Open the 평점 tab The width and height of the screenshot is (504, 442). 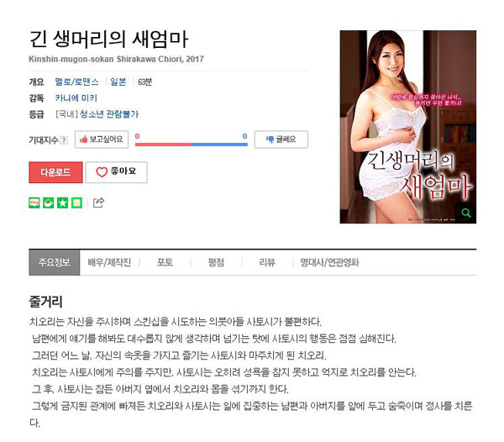[216, 262]
